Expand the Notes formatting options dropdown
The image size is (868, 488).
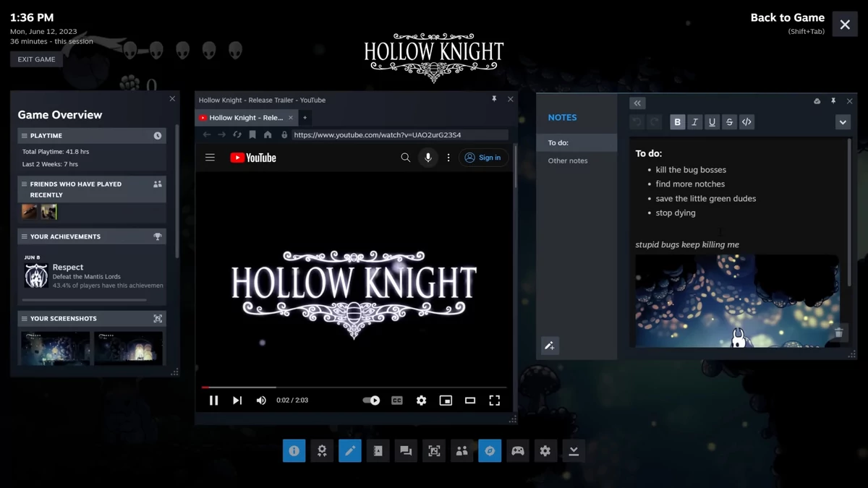point(843,122)
